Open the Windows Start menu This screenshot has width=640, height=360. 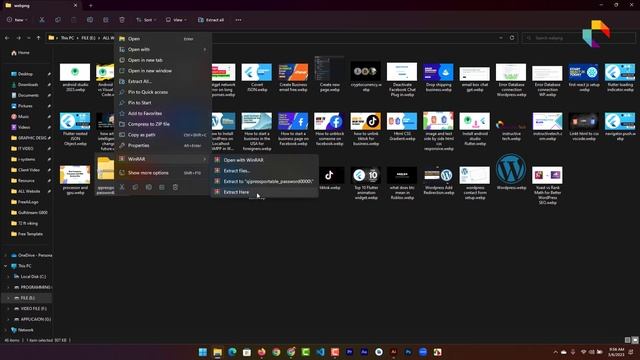coord(202,352)
